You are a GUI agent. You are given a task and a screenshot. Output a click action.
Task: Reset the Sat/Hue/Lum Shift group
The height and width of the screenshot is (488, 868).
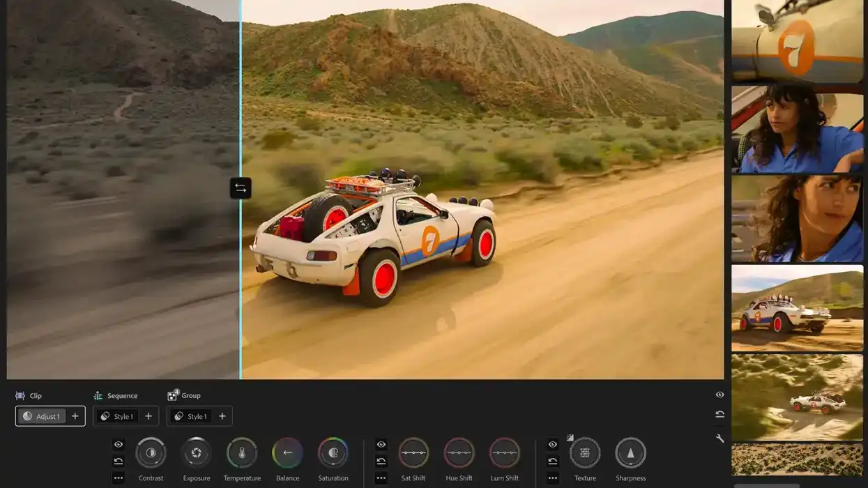(381, 461)
